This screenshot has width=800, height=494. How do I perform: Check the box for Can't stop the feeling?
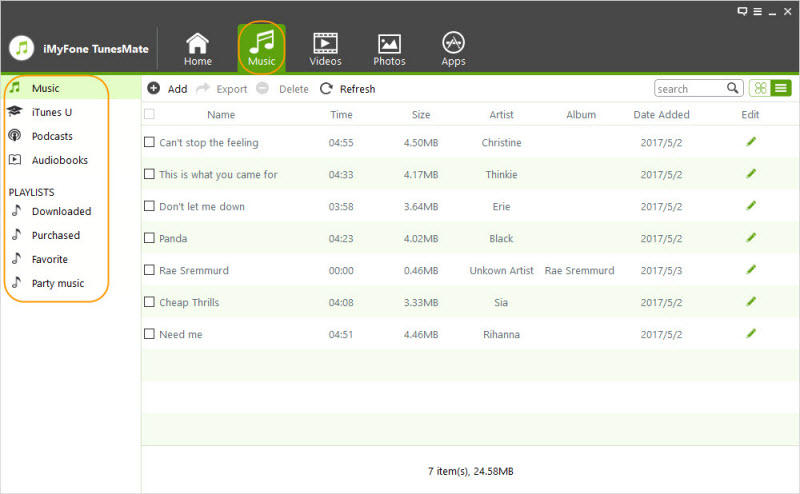point(149,142)
